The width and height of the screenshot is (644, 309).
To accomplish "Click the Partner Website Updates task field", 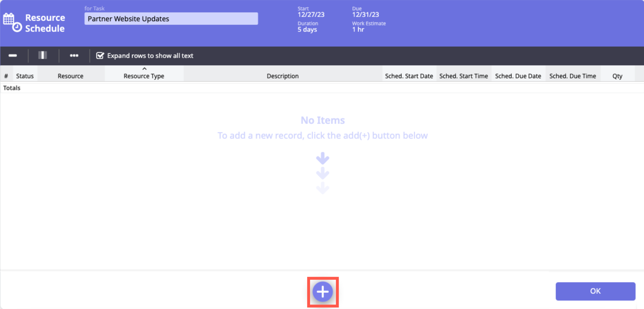I will pos(171,19).
